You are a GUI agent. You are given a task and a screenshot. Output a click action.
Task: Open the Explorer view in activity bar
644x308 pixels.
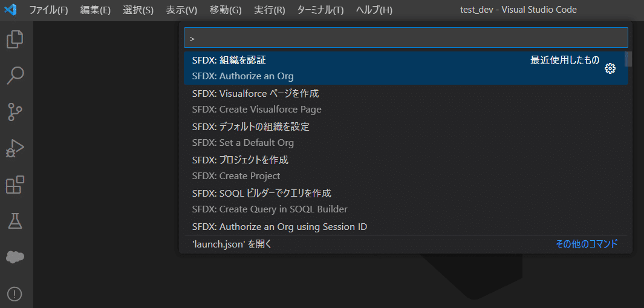tap(15, 39)
